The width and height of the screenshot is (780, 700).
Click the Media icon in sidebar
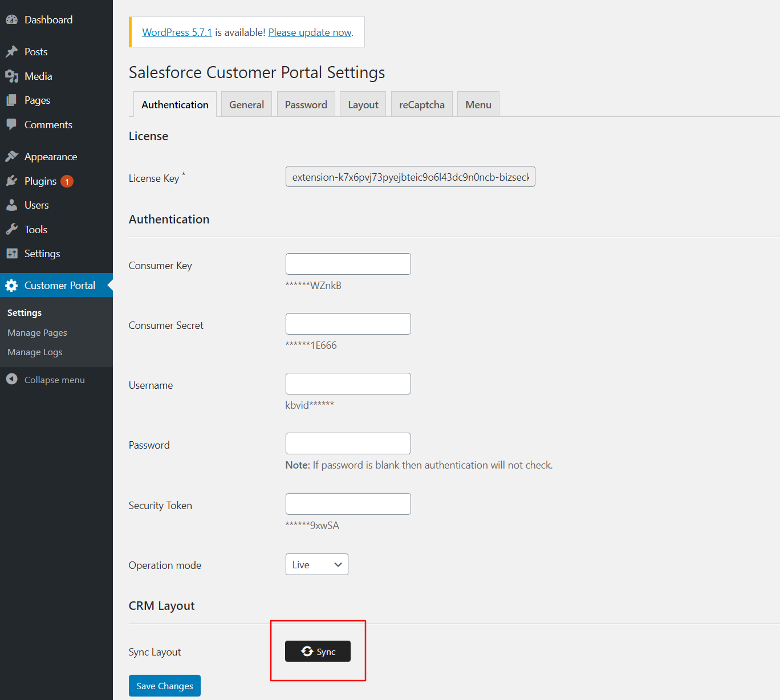coord(11,76)
